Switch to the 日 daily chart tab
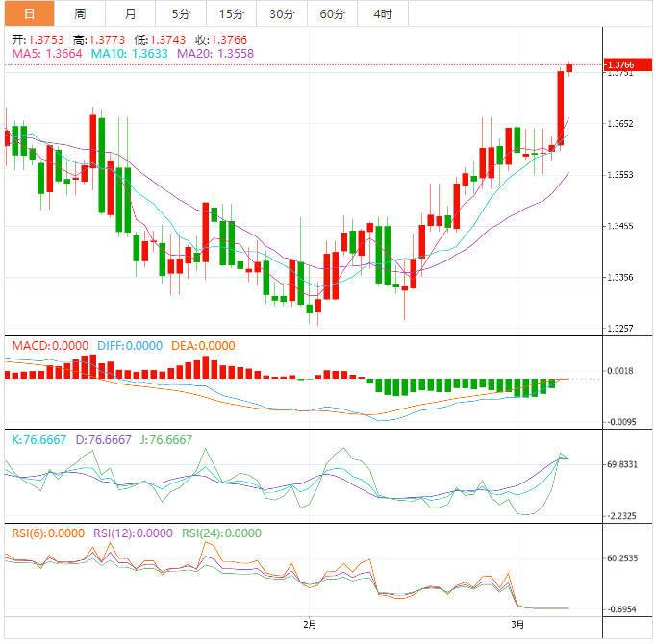 pos(30,13)
